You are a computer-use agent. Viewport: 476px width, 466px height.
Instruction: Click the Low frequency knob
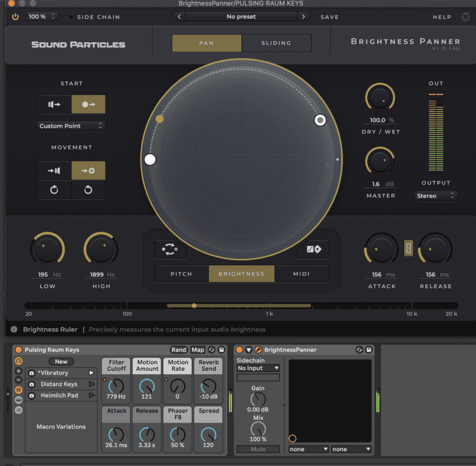coord(47,249)
